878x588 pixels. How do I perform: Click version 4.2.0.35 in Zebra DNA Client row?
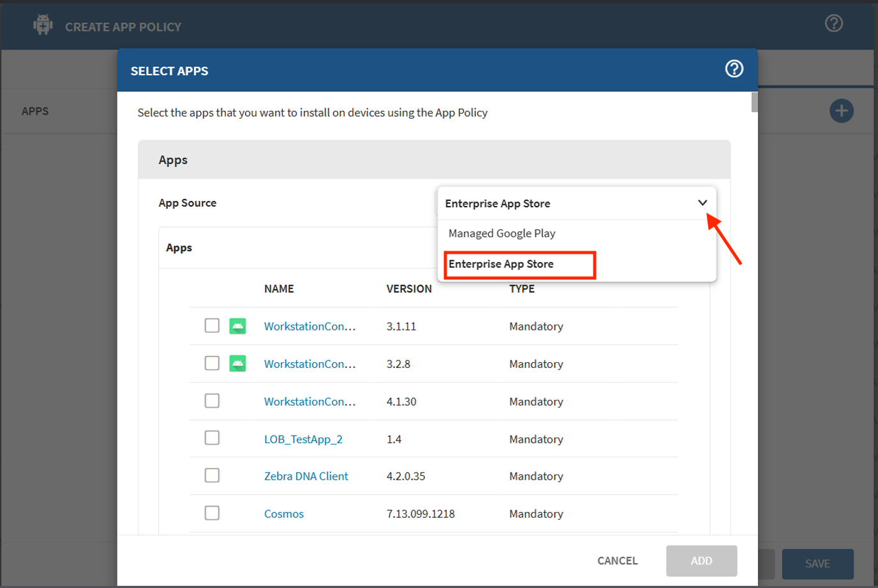[406, 476]
